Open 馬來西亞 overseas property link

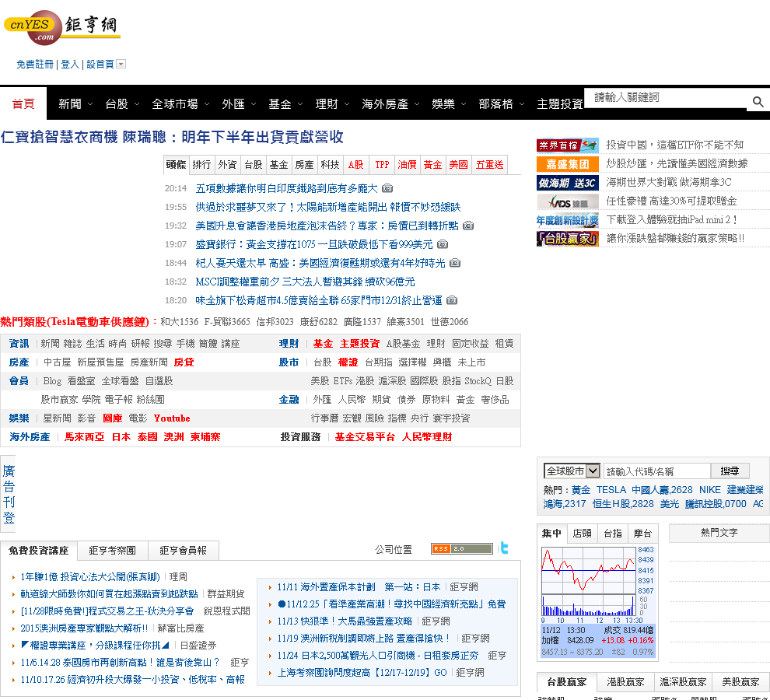[x=85, y=436]
